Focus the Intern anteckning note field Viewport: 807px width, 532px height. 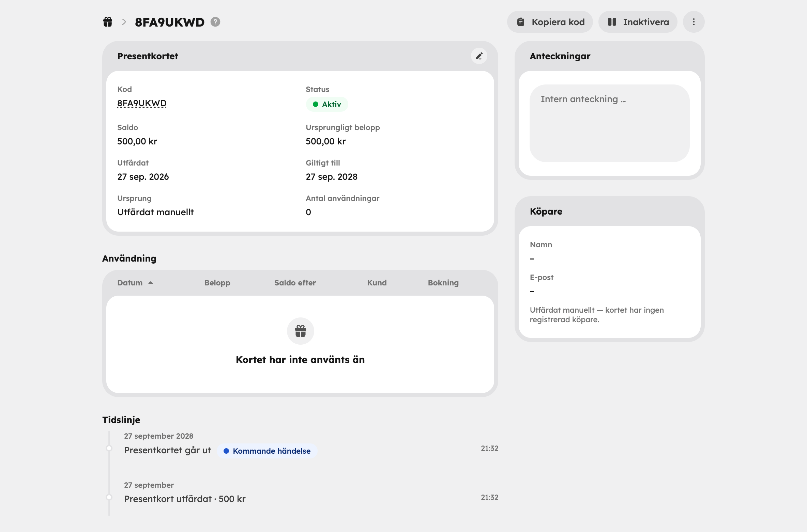click(610, 123)
